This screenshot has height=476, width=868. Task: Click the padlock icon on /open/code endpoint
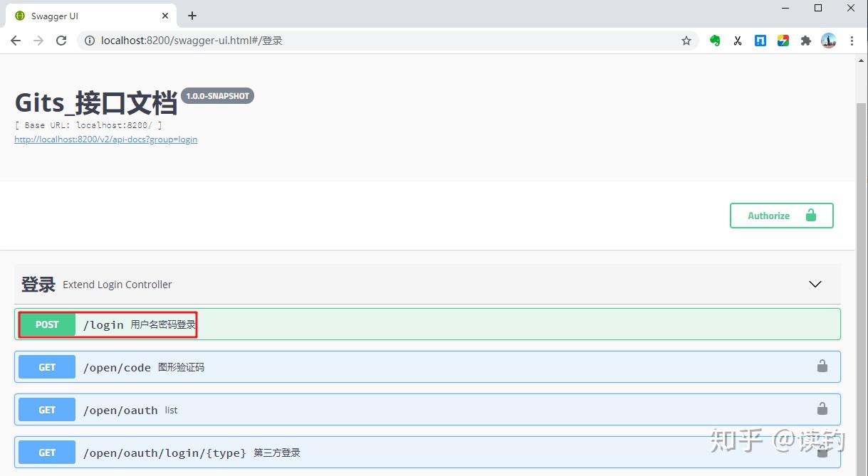point(822,366)
